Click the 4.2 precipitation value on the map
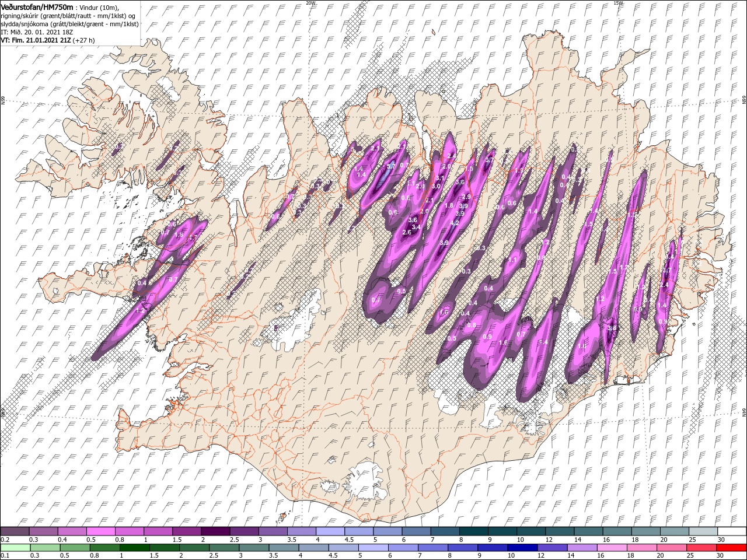Screen dimensions: 747x560 tap(455, 223)
